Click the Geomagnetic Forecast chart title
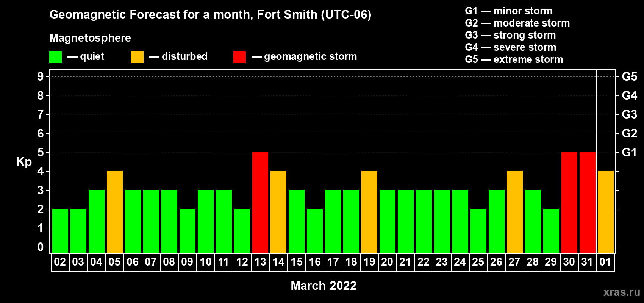 [x=210, y=14]
